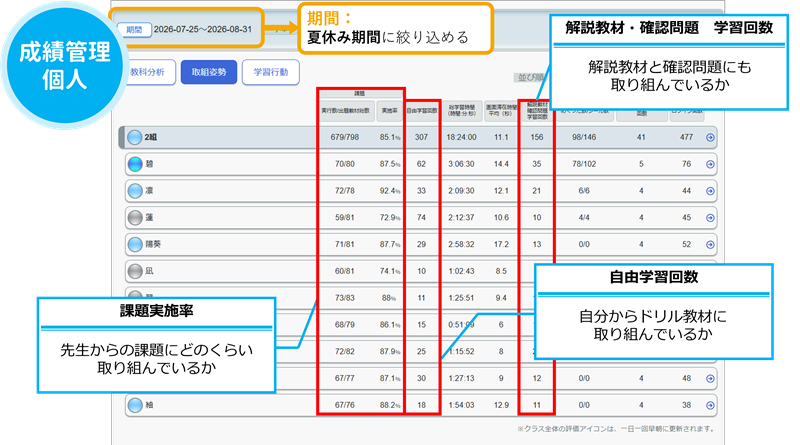Image resolution: width=800 pixels, height=445 pixels.
Task: Click the evaluation icon beside 柚
Action: point(135,405)
